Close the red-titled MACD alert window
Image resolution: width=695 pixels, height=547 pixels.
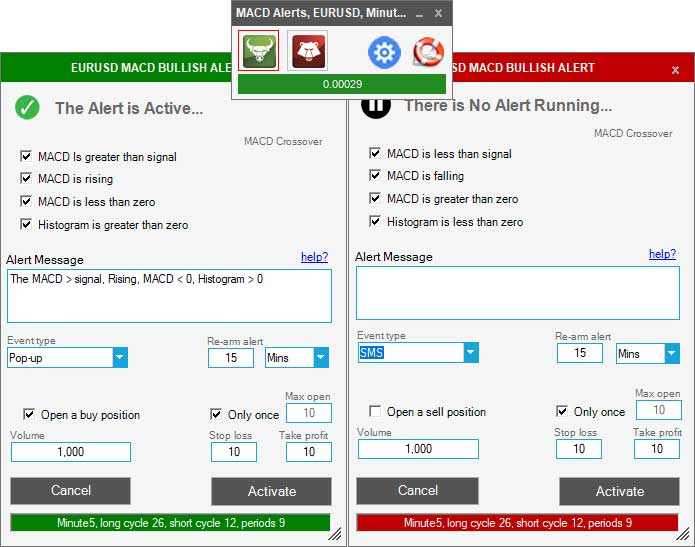coord(675,70)
